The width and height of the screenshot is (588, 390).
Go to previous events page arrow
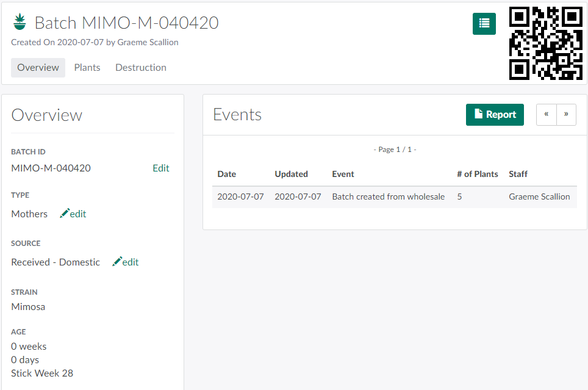pyautogui.click(x=547, y=114)
